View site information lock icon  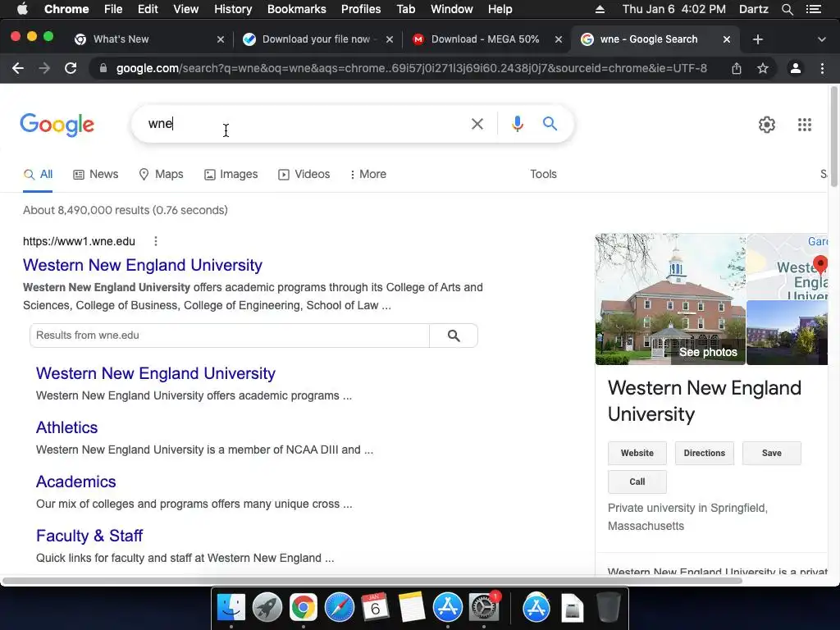pos(103,68)
